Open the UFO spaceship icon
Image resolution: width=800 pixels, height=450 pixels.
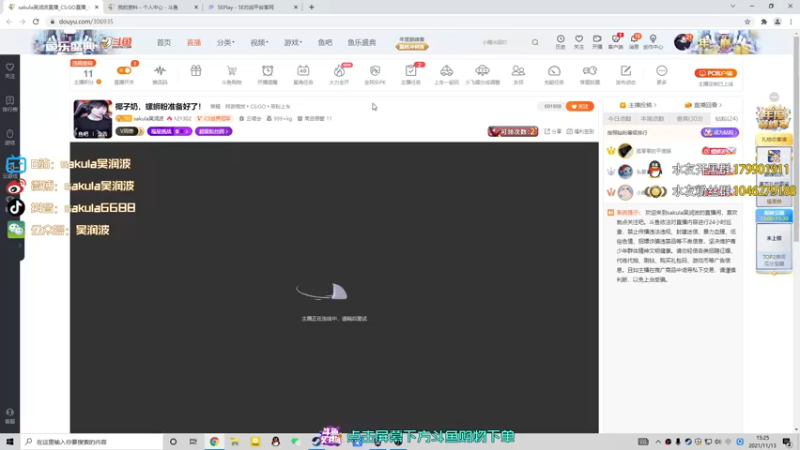point(482,71)
